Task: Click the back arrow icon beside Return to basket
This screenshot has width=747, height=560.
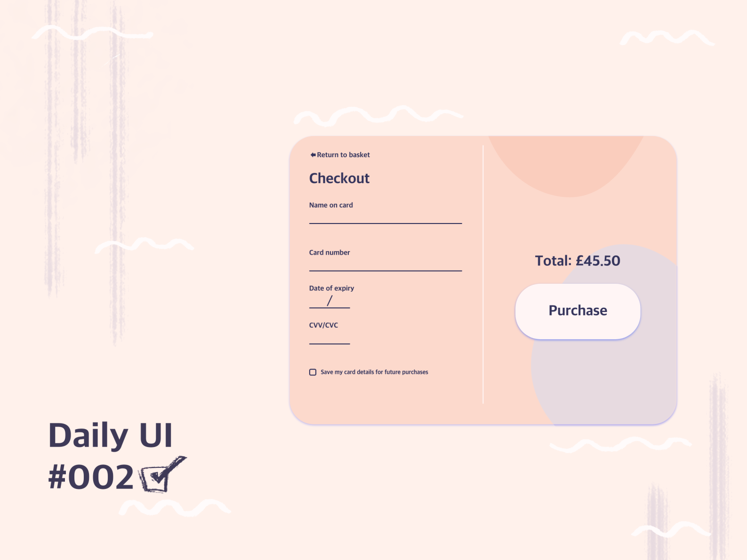Action: (313, 154)
